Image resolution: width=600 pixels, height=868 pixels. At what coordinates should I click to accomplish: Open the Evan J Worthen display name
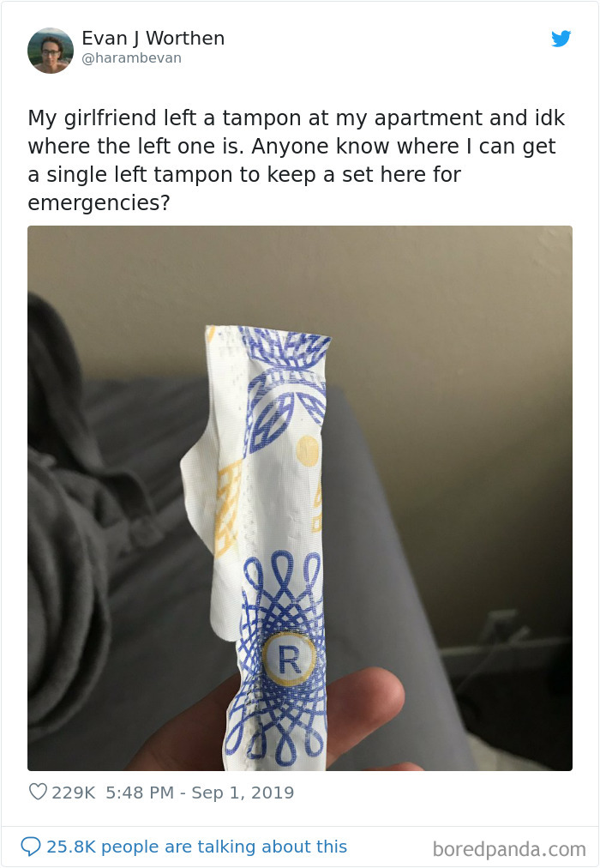click(153, 39)
